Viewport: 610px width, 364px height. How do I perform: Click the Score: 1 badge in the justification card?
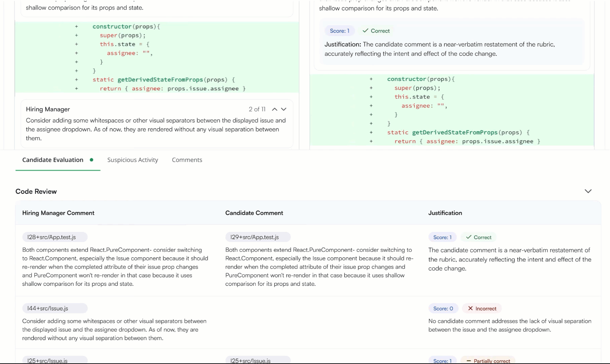339,31
